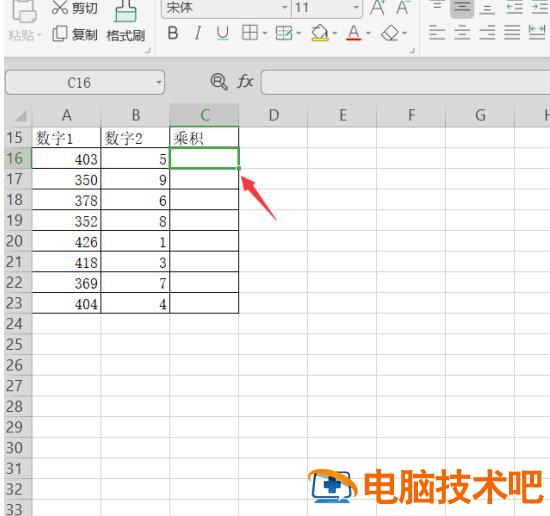Click the Cut scissors icon
Viewport: 550px width, 516px height.
[59, 7]
